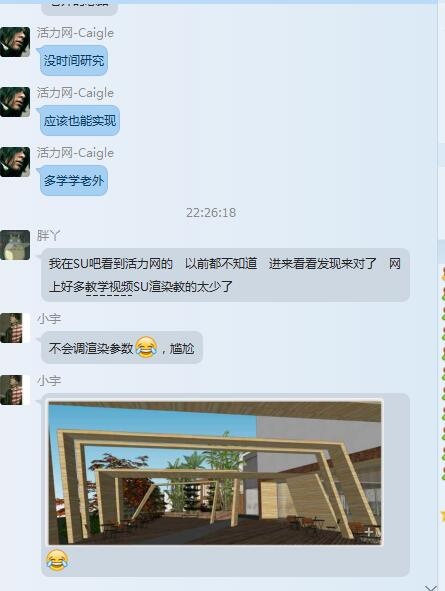
Task: Click the 22:26:18 timestamp
Action: click(x=211, y=213)
